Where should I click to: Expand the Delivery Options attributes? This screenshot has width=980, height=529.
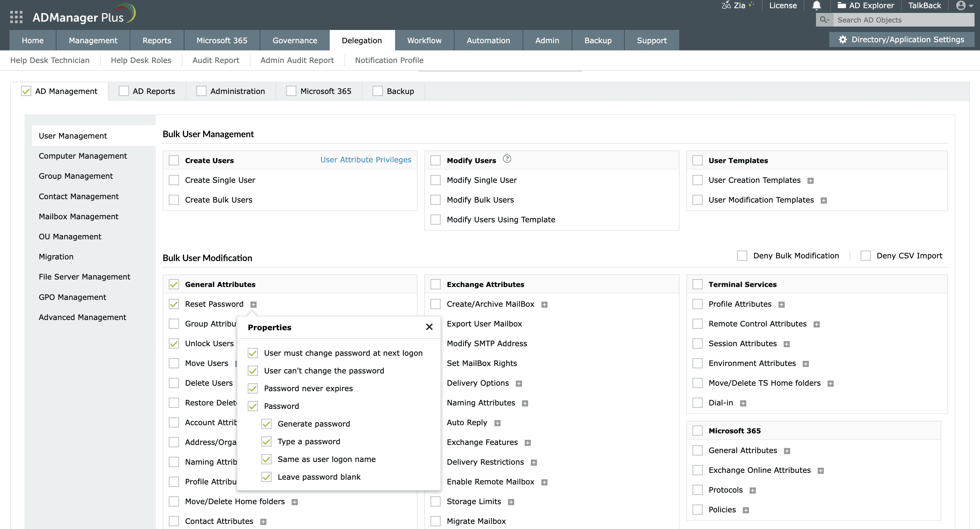[x=519, y=383]
